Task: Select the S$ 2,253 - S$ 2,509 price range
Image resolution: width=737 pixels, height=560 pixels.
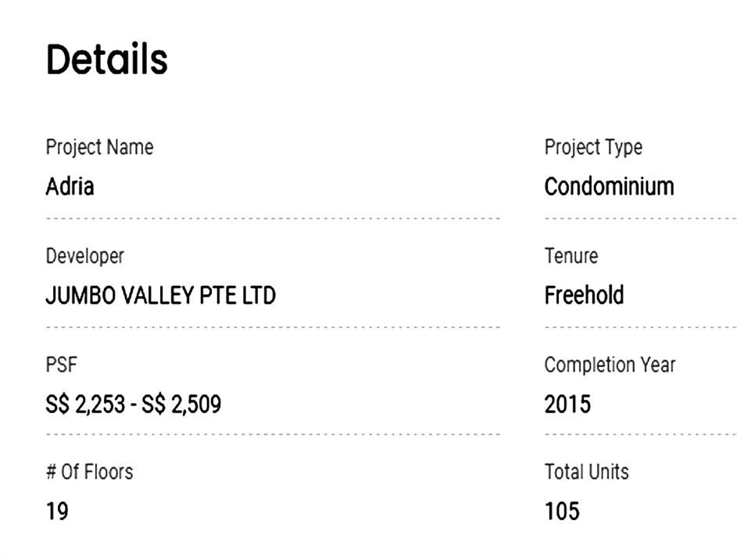Action: click(133, 404)
